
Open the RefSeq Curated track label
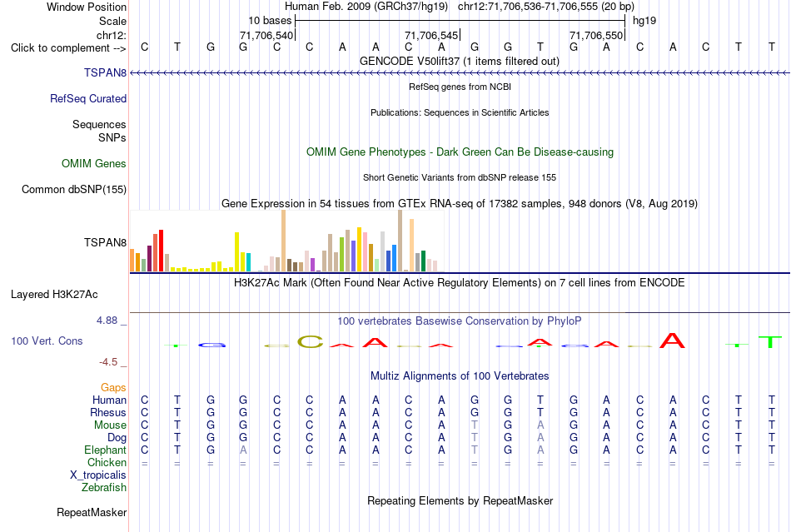point(87,98)
